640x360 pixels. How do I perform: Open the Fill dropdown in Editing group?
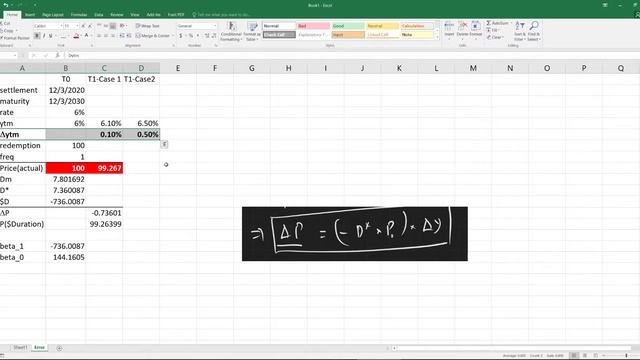click(493, 30)
